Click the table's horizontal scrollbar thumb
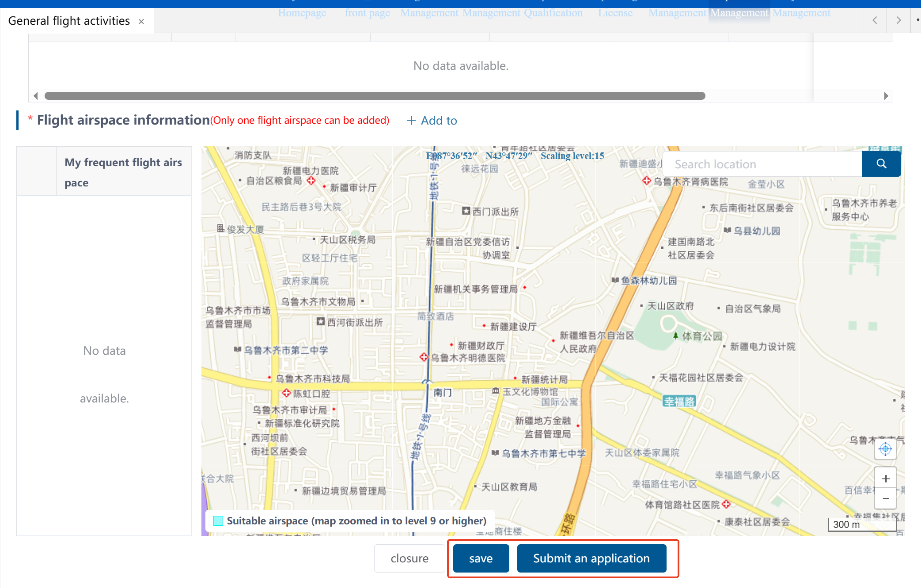Screen dimensions: 921x588 point(375,96)
